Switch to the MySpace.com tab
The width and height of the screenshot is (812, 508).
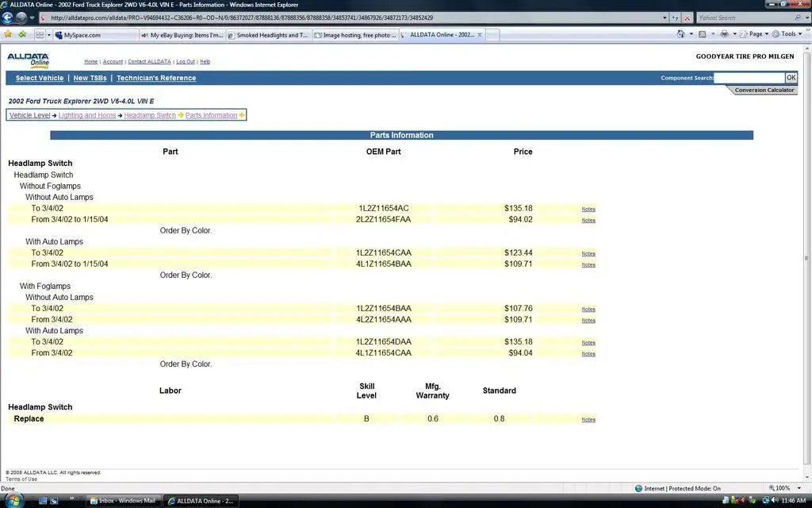click(x=96, y=35)
